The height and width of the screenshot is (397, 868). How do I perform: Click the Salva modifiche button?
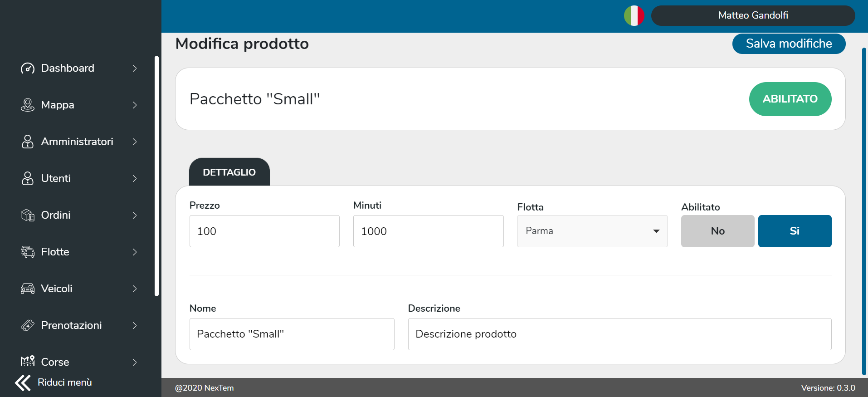tap(789, 44)
